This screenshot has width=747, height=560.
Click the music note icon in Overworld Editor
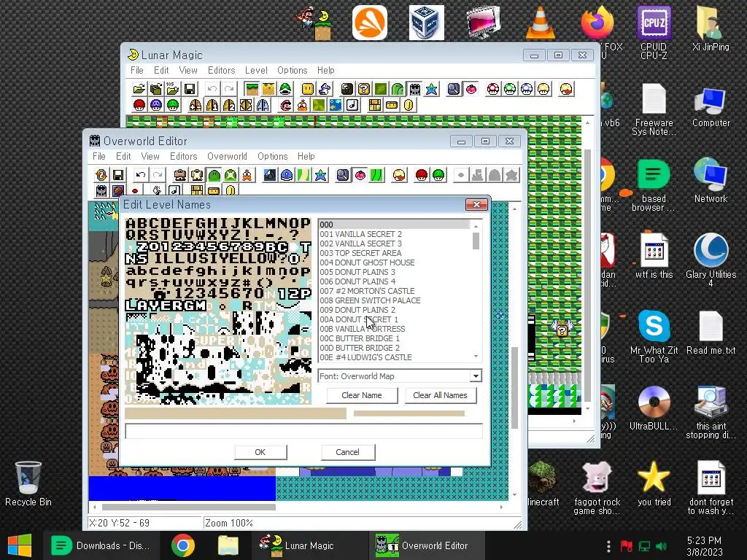tap(174, 190)
